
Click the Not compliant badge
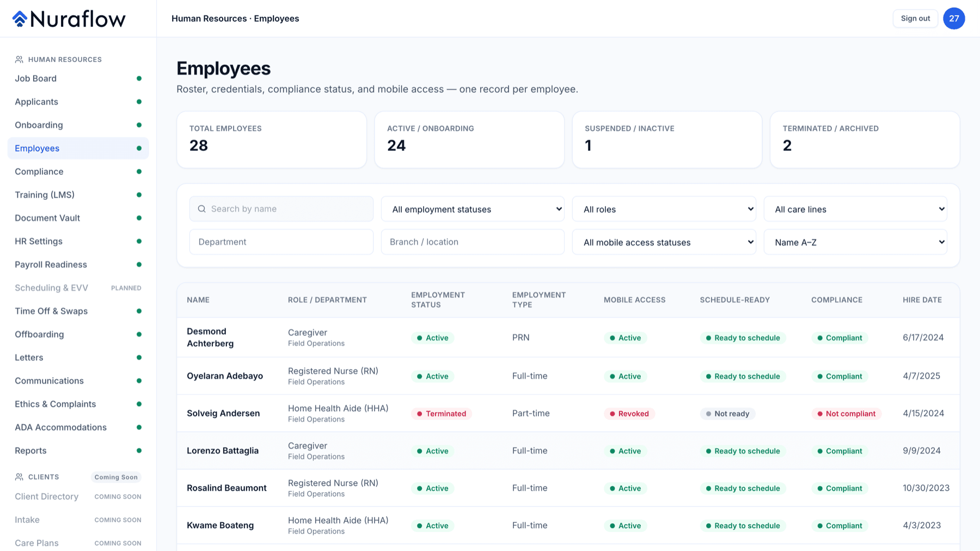(x=846, y=414)
